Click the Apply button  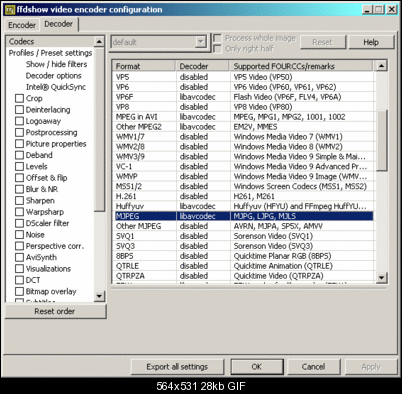(371, 367)
